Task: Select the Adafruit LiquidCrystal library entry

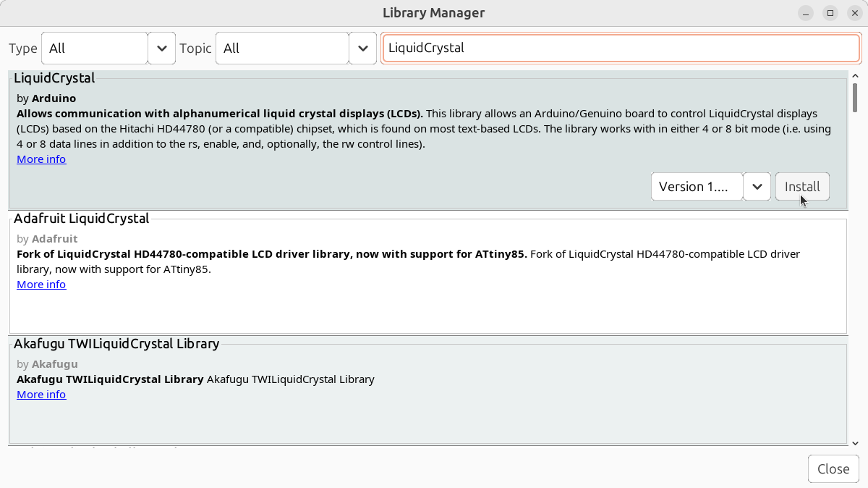Action: point(427,304)
